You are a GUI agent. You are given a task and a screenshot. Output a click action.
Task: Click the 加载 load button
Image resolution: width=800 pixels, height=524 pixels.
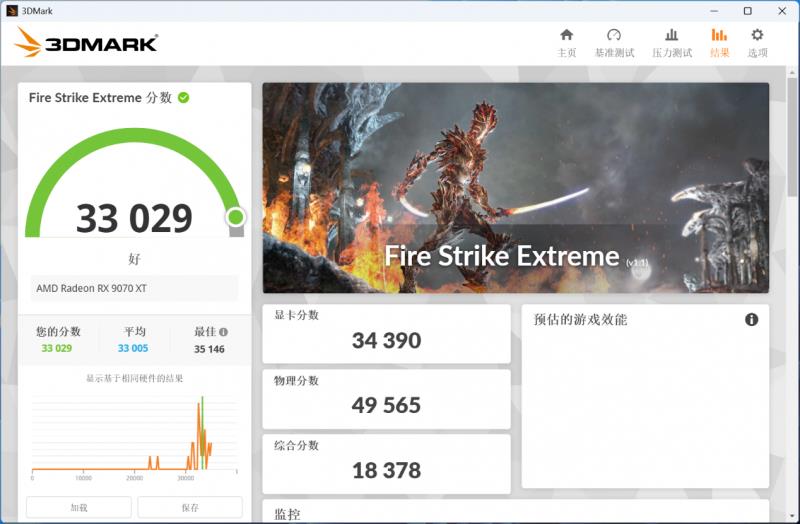[x=79, y=508]
